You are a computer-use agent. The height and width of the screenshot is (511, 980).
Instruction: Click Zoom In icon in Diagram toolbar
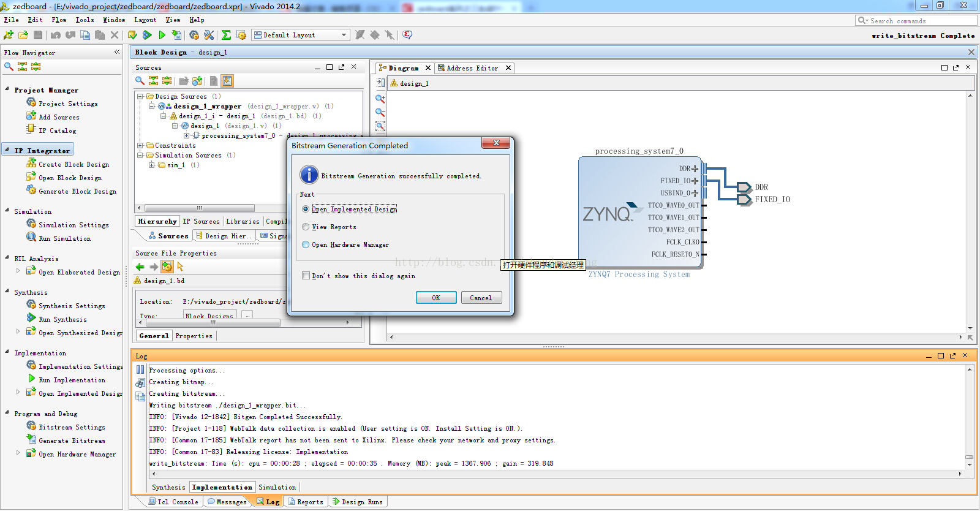coord(380,99)
